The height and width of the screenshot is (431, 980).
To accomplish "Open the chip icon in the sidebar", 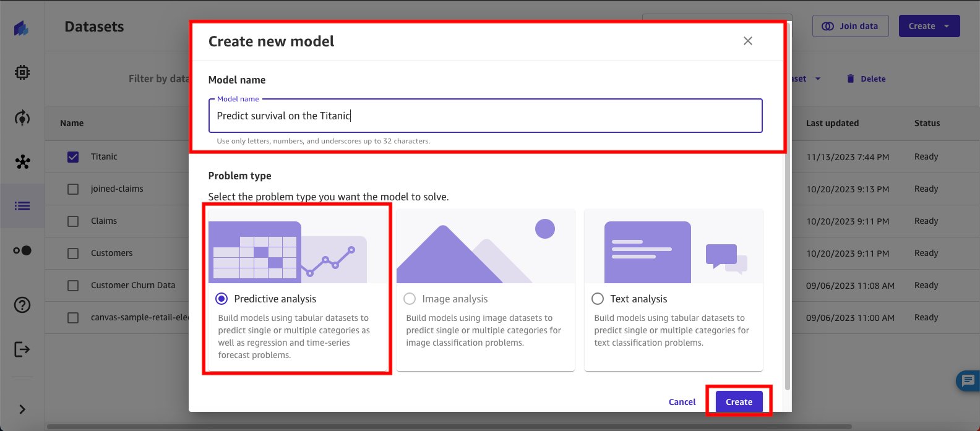I will (x=22, y=72).
